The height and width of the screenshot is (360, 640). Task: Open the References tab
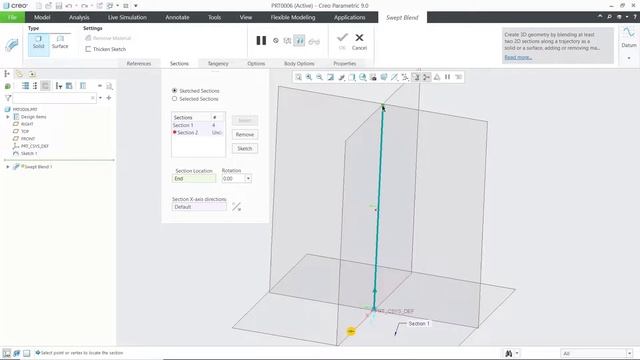[139, 64]
